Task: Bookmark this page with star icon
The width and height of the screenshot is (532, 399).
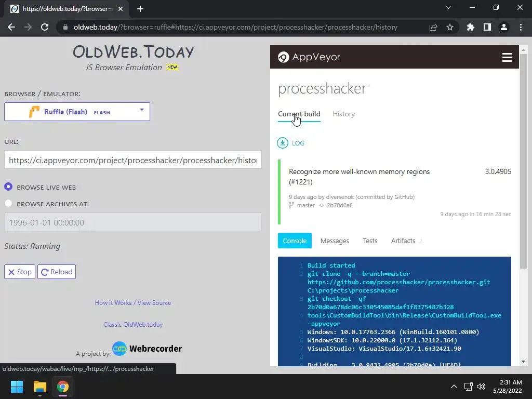Action: (x=450, y=27)
